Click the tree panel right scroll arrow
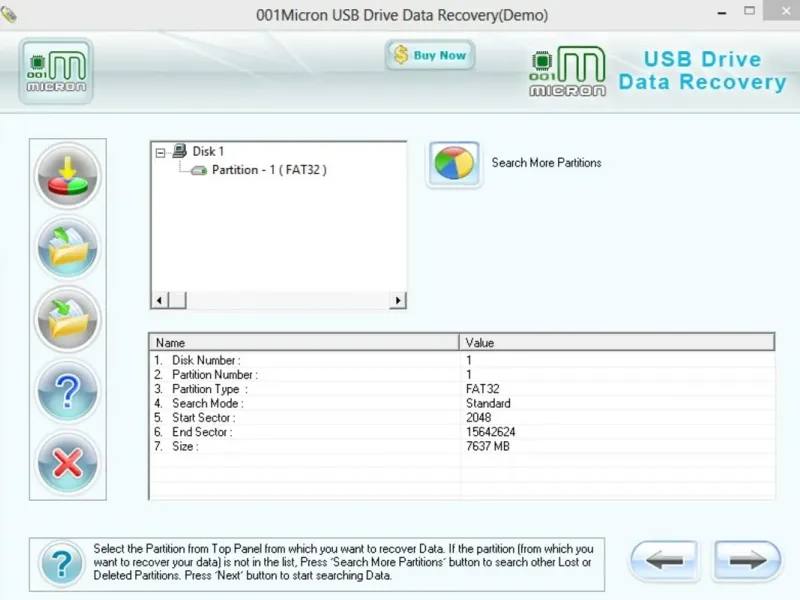Screen dimensions: 800x600 [x=397, y=300]
